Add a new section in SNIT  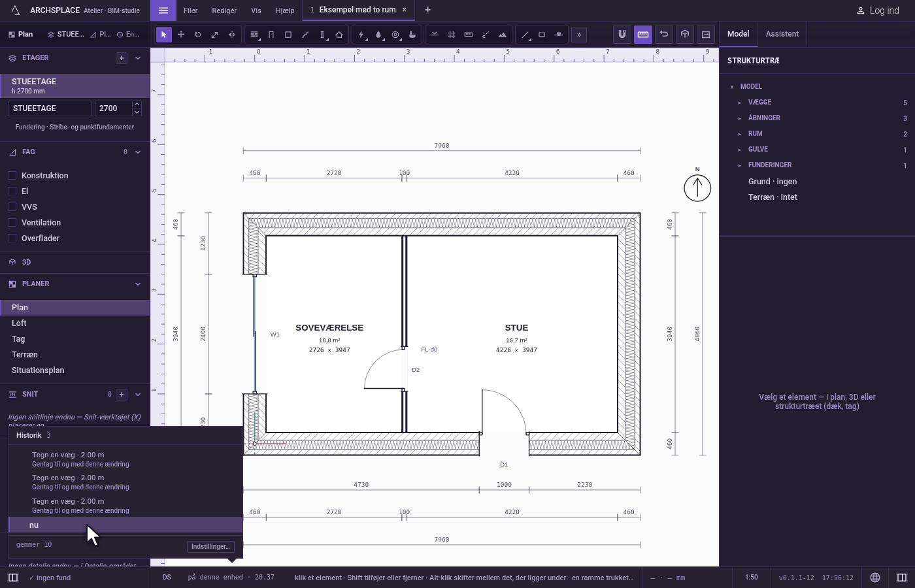coord(122,395)
